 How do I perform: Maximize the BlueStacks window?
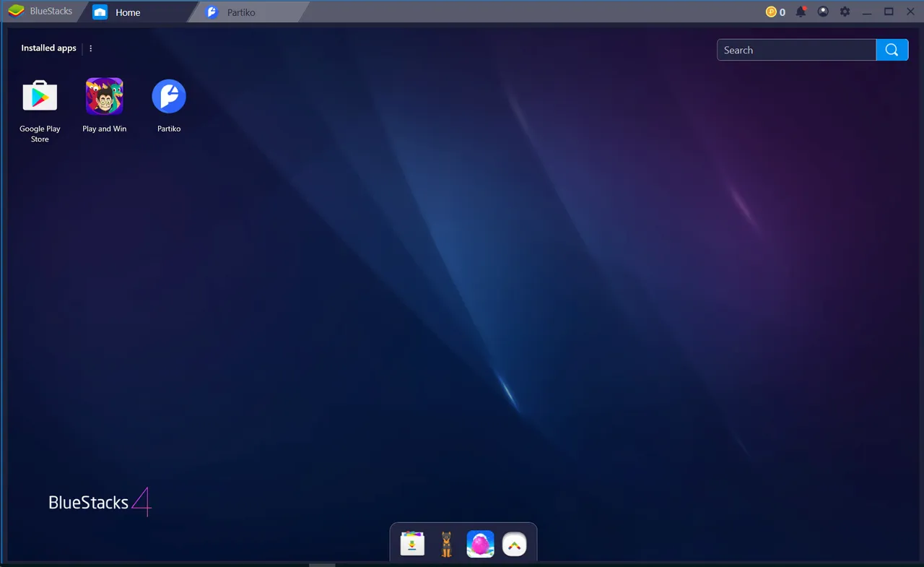click(889, 12)
